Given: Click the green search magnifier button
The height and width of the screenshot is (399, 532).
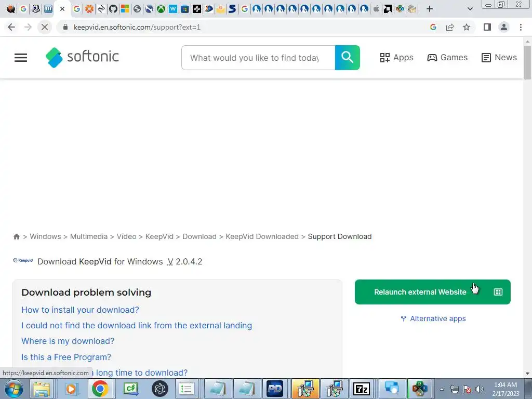Looking at the screenshot, I should tap(347, 58).
